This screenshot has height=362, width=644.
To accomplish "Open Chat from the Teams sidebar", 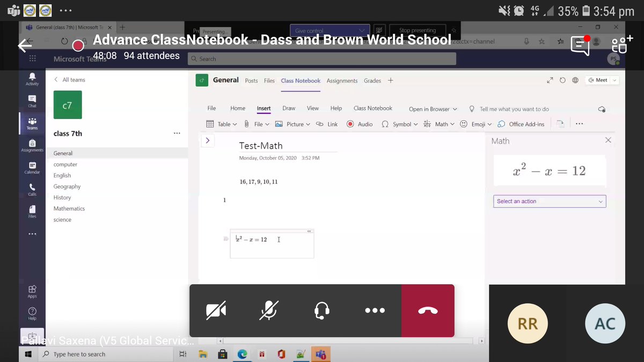I will pos(32,102).
